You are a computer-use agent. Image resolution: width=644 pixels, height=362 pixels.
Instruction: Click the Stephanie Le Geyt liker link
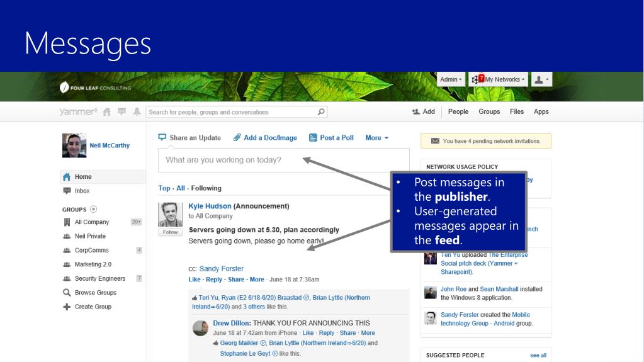click(245, 354)
